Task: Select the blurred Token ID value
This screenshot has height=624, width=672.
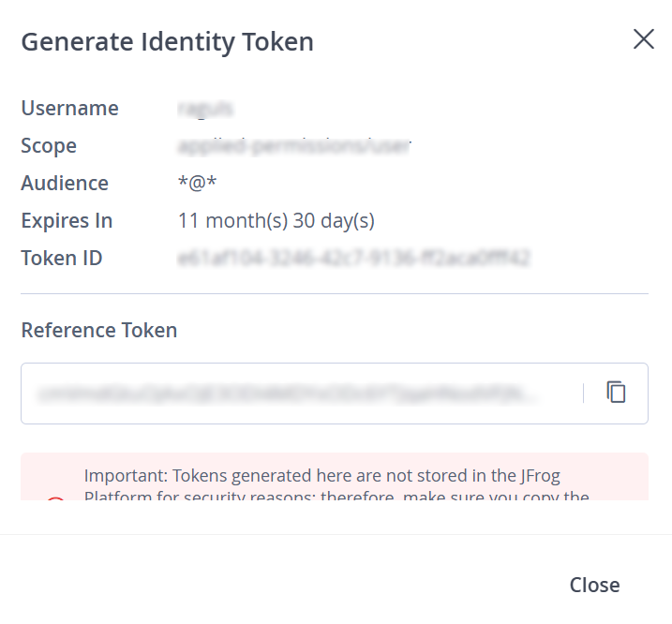Action: pos(354,259)
